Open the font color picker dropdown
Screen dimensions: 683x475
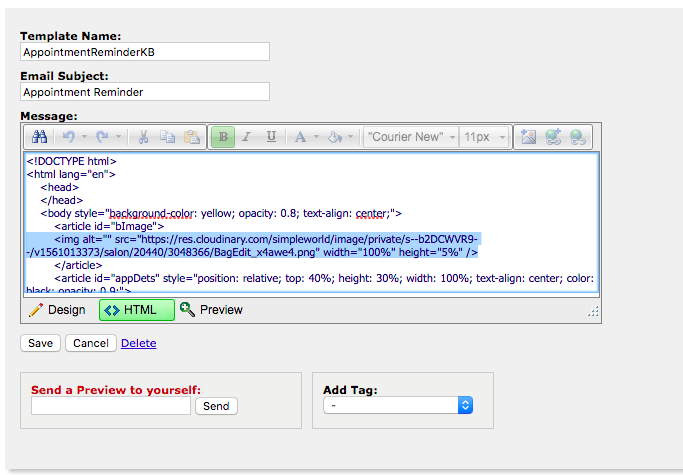click(316, 137)
